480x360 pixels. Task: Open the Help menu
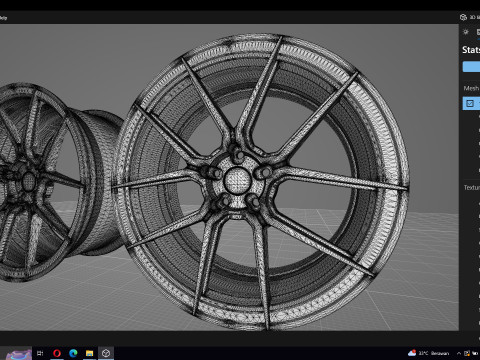[x=3, y=18]
